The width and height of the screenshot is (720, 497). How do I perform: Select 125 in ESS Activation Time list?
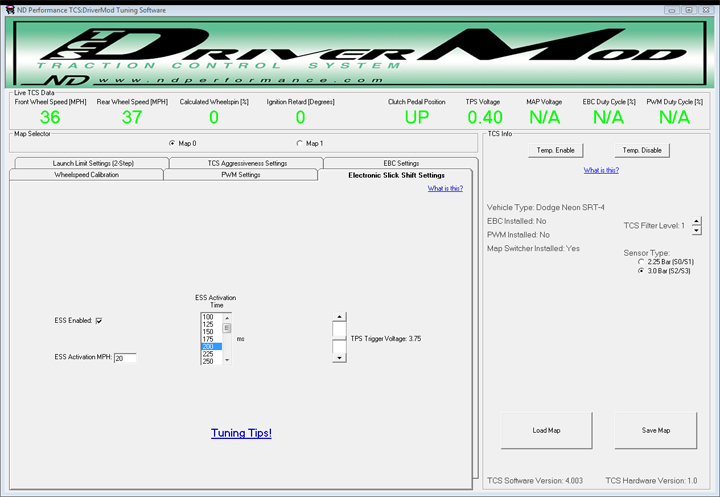tap(212, 324)
